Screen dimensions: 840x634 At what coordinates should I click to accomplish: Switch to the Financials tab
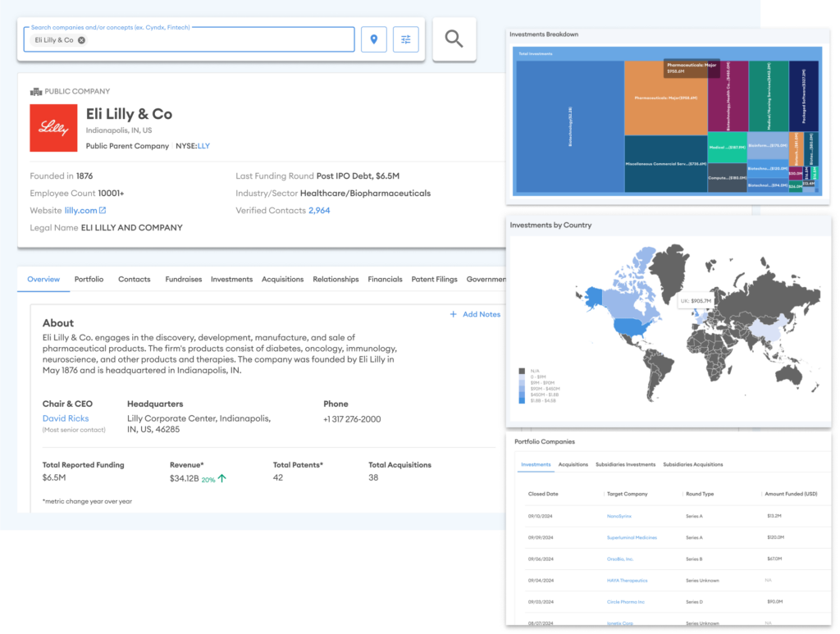[385, 279]
